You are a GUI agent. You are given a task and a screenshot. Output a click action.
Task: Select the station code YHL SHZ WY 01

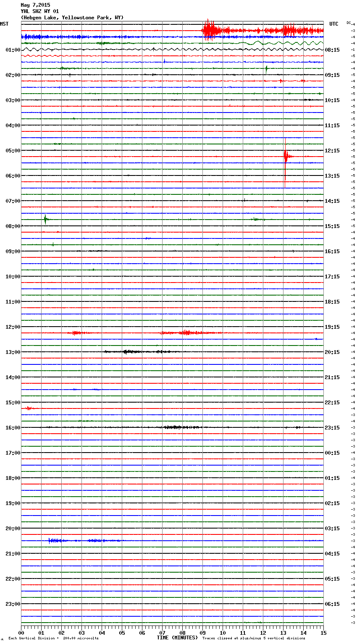tap(40, 11)
